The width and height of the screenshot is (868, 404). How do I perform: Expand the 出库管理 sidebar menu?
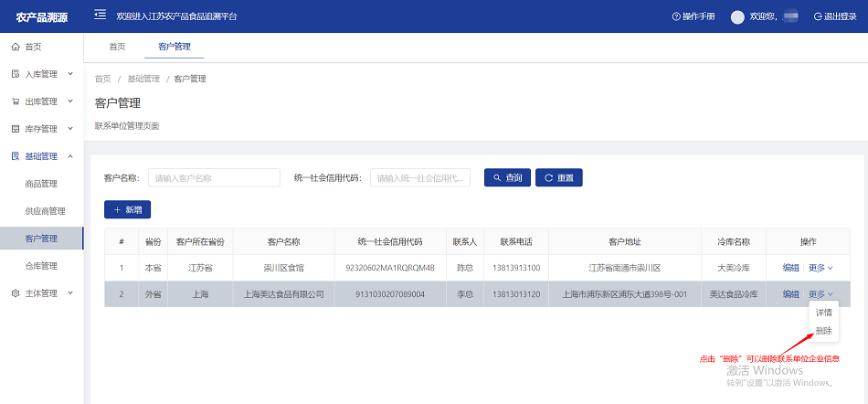tap(41, 101)
